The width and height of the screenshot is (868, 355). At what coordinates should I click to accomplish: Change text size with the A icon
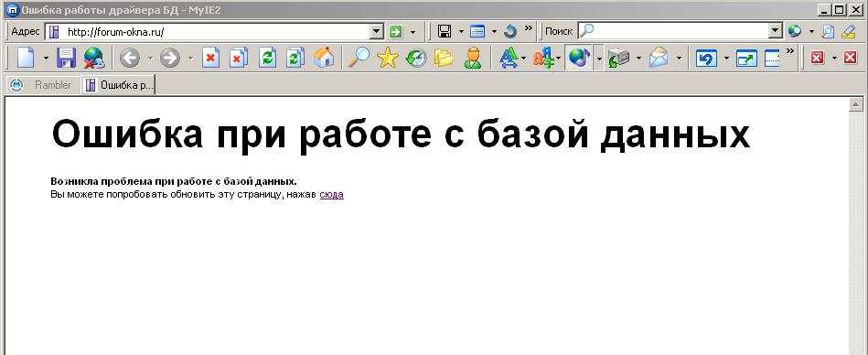[508, 58]
